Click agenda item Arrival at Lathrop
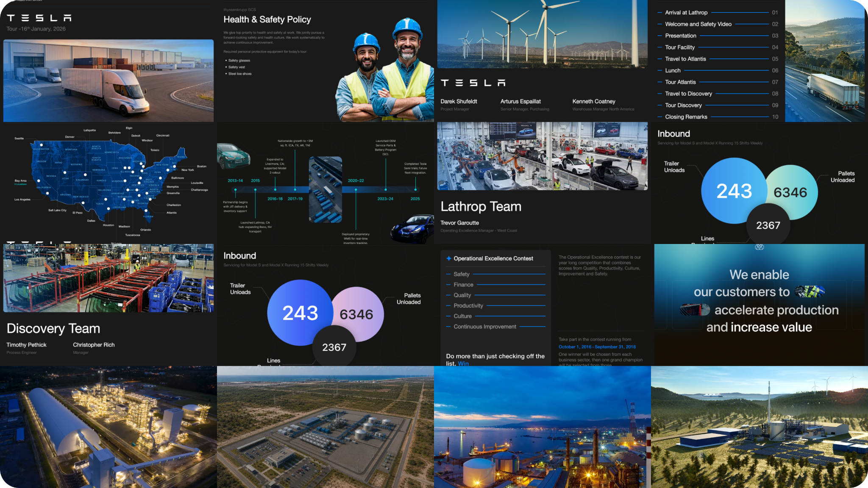868x488 pixels. 718,13
